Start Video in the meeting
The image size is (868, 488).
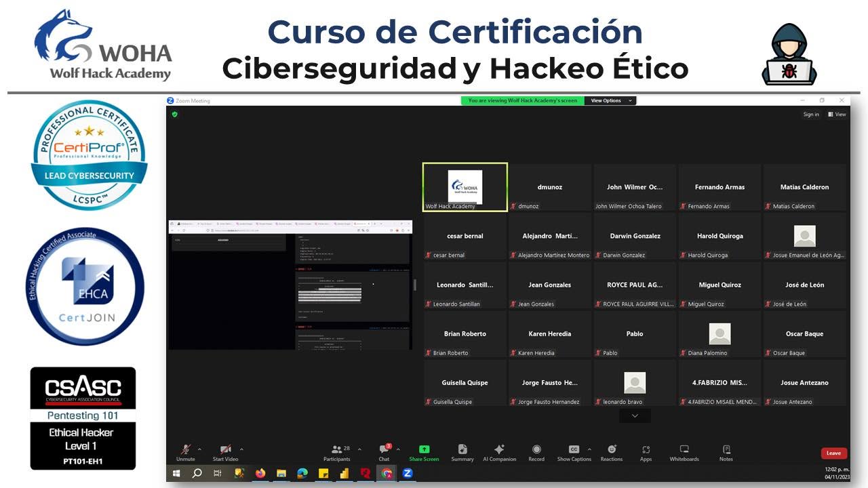pos(226,453)
